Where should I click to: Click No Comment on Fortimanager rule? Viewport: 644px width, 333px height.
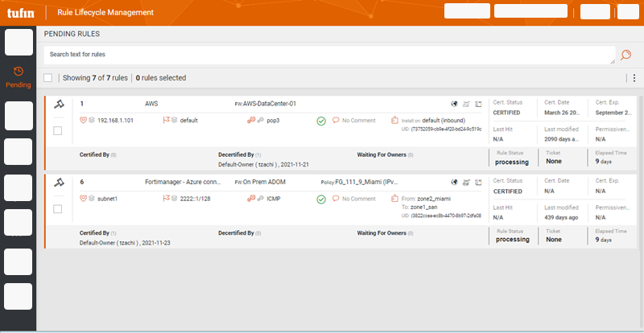(x=358, y=199)
